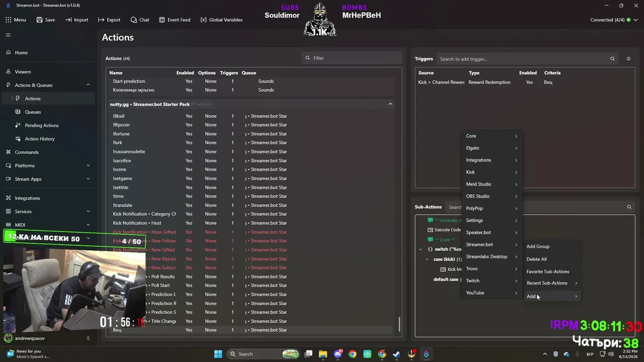The image size is (644, 362).
Task: Open the Core submenu
Action: (492, 136)
